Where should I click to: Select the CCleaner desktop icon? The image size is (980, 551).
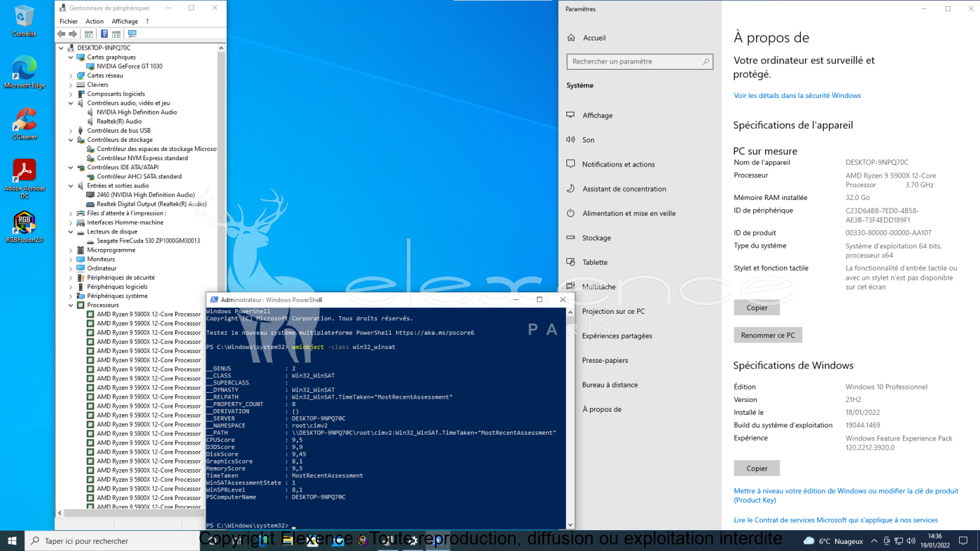(24, 124)
